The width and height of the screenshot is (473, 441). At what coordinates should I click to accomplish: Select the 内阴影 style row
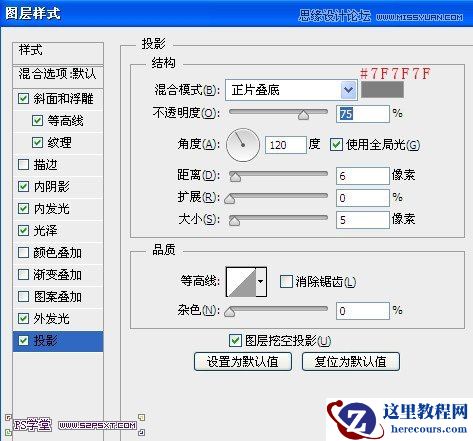tap(58, 187)
